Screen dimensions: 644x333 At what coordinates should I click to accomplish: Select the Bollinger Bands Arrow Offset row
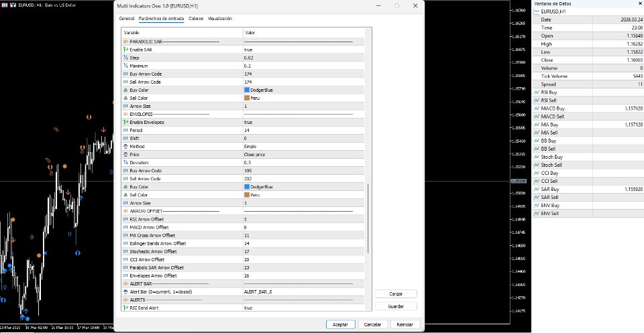coord(243,243)
